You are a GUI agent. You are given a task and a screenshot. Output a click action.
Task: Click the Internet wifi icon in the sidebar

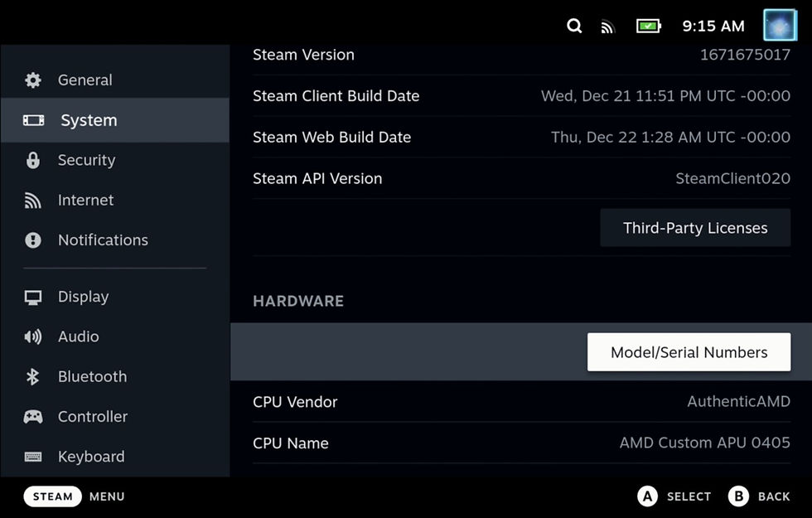click(32, 201)
